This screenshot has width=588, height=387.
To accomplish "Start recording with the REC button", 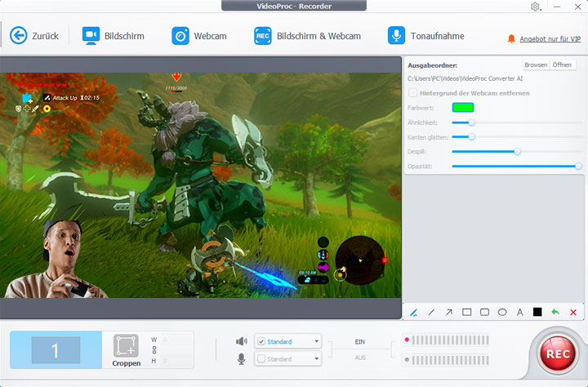I will coord(557,355).
